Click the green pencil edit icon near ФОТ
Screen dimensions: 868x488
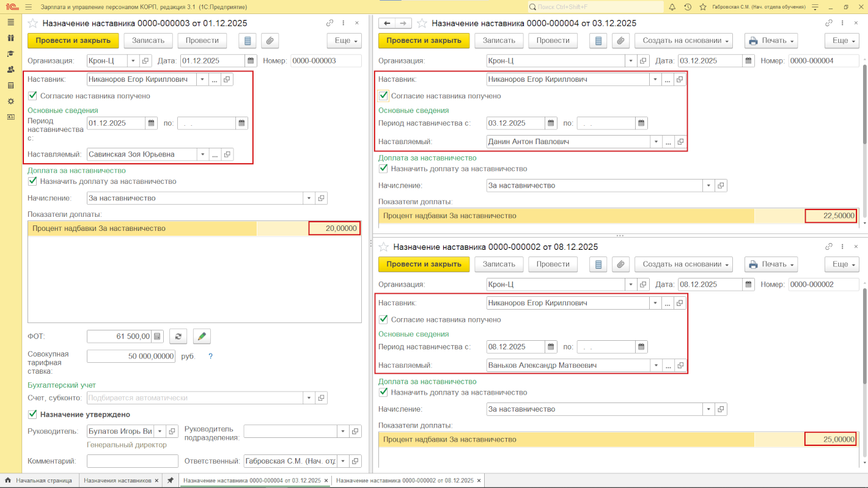tap(202, 337)
